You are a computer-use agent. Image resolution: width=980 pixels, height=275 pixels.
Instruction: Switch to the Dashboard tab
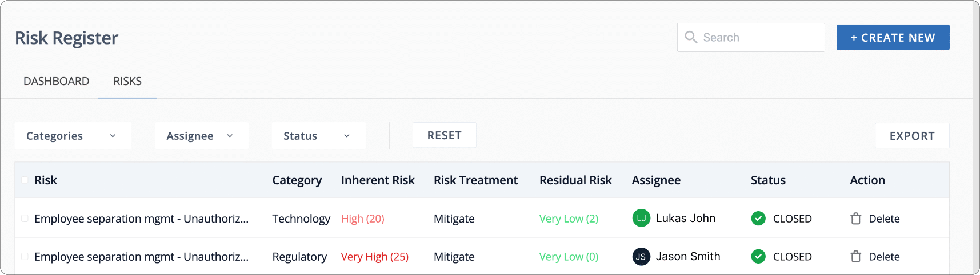[x=56, y=81]
